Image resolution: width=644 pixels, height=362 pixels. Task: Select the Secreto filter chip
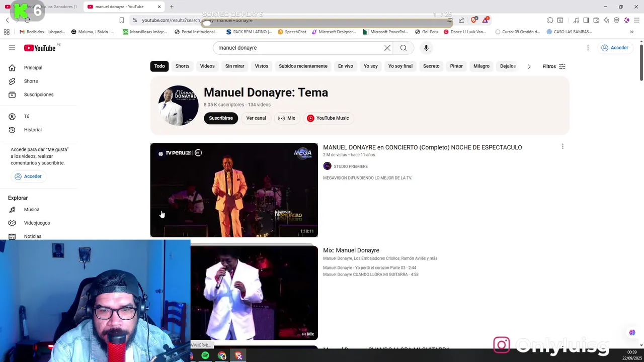pos(431,66)
